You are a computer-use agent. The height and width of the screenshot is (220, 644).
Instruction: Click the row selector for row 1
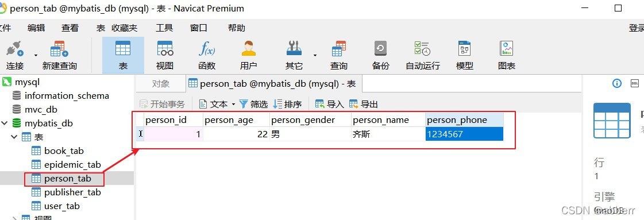(141, 134)
